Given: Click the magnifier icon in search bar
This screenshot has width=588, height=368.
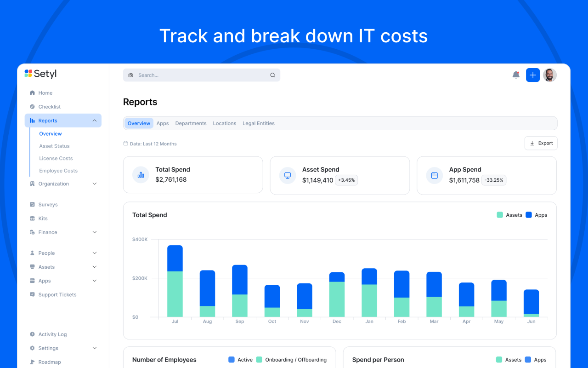Looking at the screenshot, I should point(272,75).
